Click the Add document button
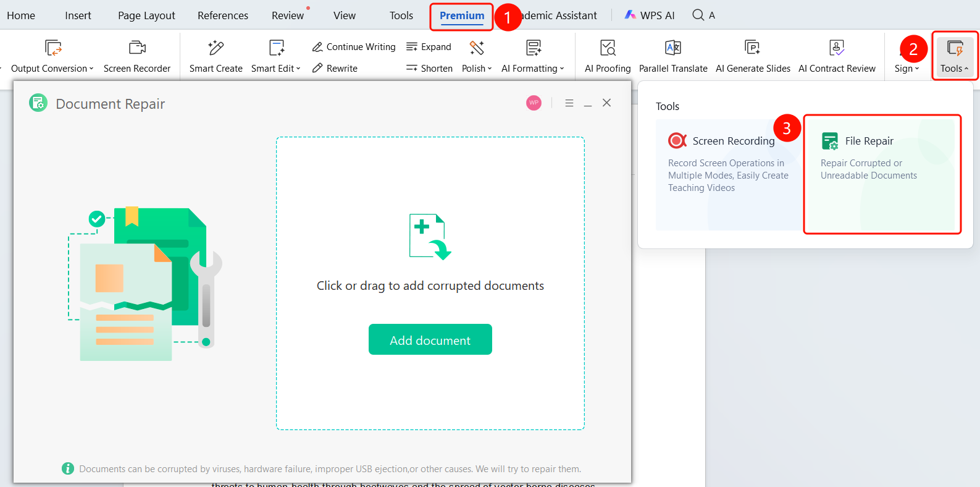This screenshot has height=487, width=980. click(430, 339)
